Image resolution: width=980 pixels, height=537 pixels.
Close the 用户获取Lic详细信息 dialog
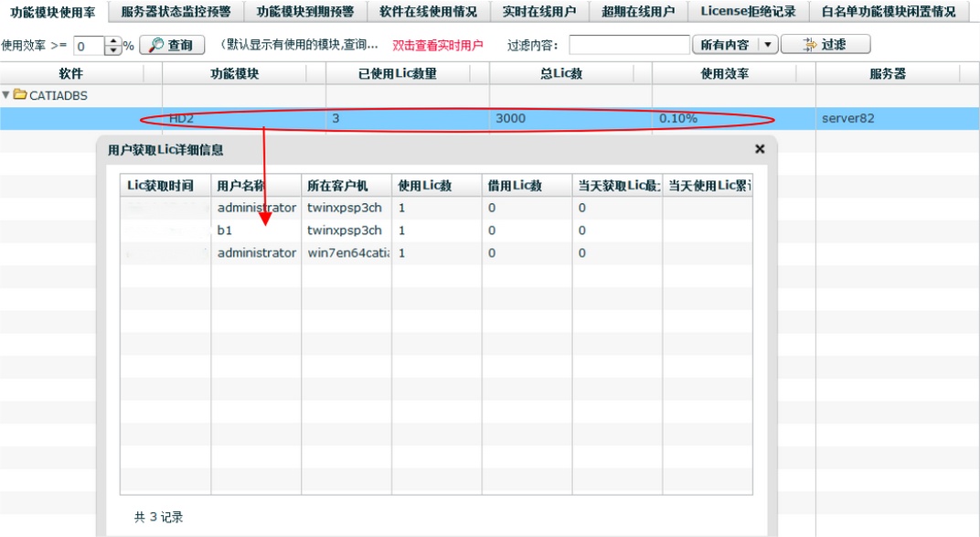point(760,149)
